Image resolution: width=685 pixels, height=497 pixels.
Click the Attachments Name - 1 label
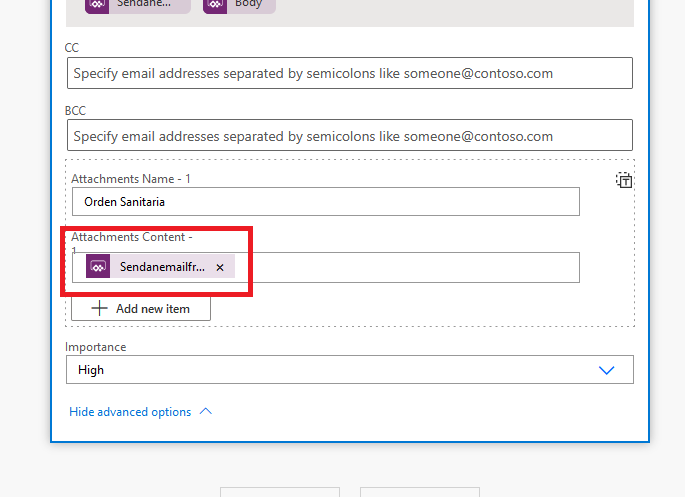[131, 179]
